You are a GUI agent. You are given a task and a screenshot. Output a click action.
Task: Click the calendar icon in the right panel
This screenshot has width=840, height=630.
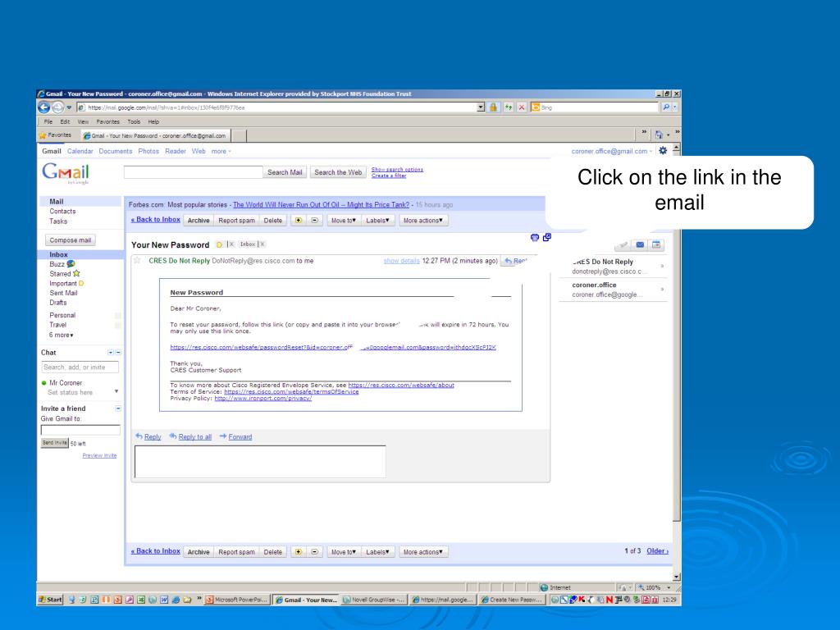[656, 244]
